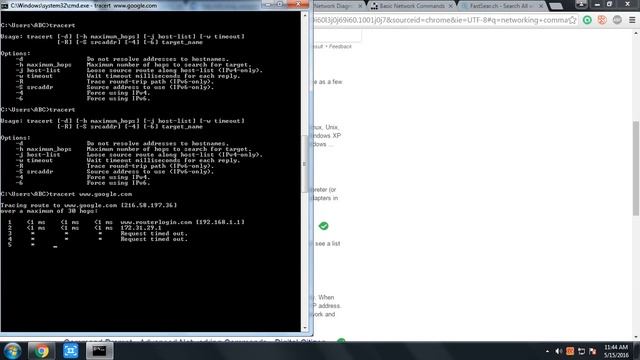Open the Chrome user profile button
Viewport: 640px width, 360px height.
pos(581,4)
